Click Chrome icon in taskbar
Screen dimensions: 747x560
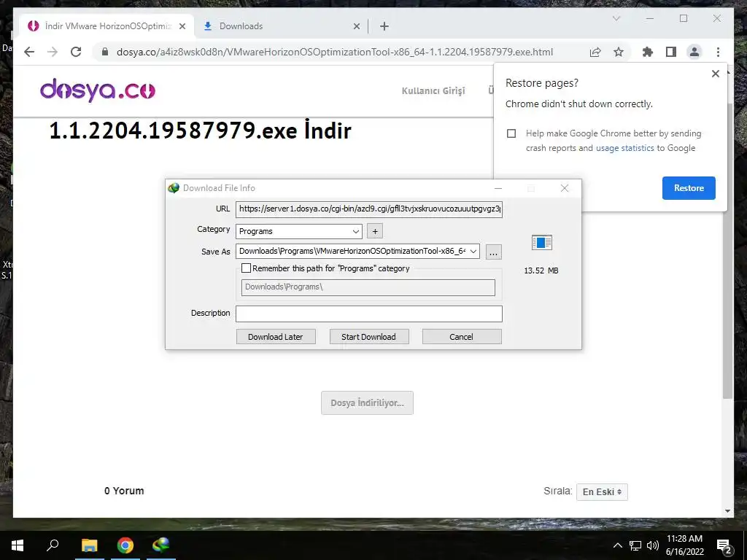point(125,545)
